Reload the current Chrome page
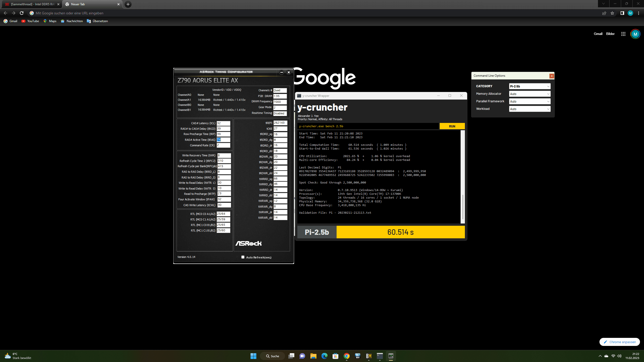 [x=22, y=13]
